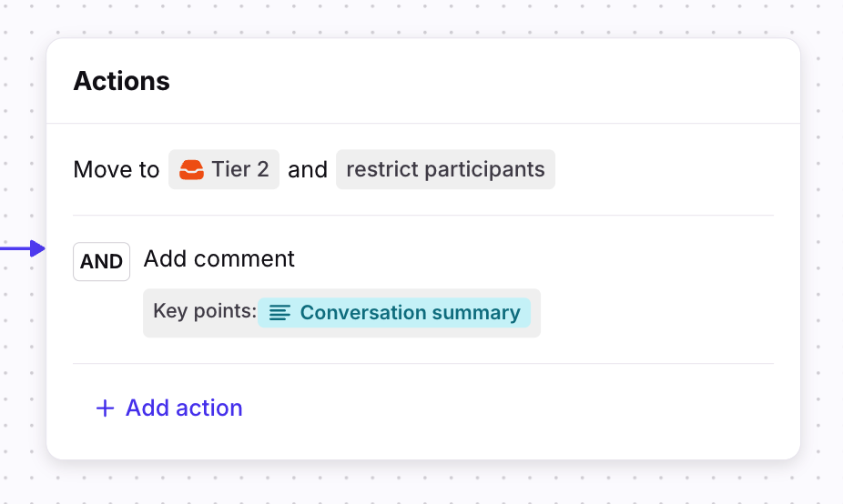
Task: Click the AND operator badge
Action: pyautogui.click(x=101, y=262)
